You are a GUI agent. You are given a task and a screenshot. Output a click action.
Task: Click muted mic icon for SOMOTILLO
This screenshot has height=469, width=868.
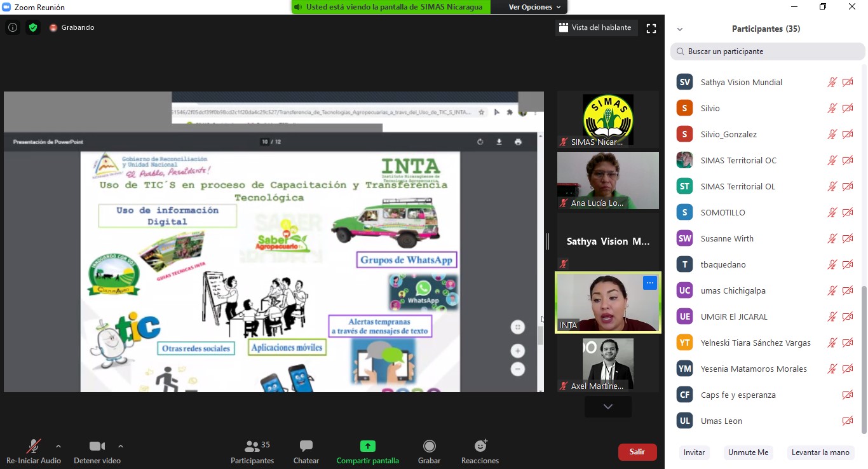[x=832, y=212]
